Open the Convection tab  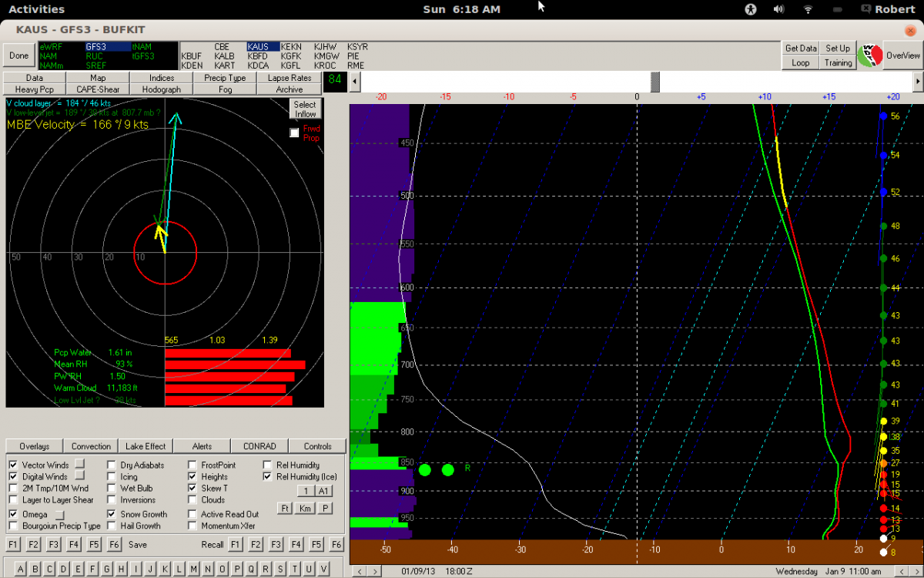point(91,446)
